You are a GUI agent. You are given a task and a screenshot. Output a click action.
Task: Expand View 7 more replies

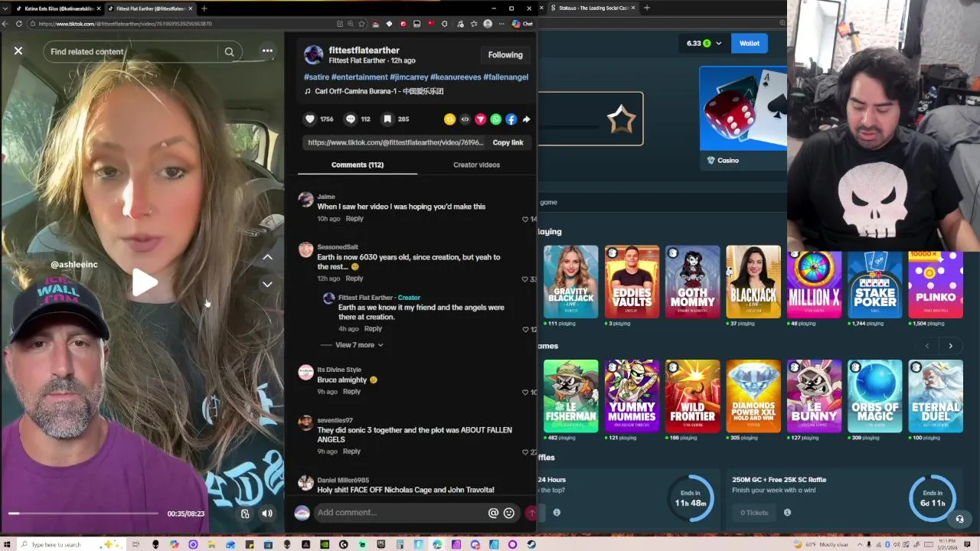point(359,345)
